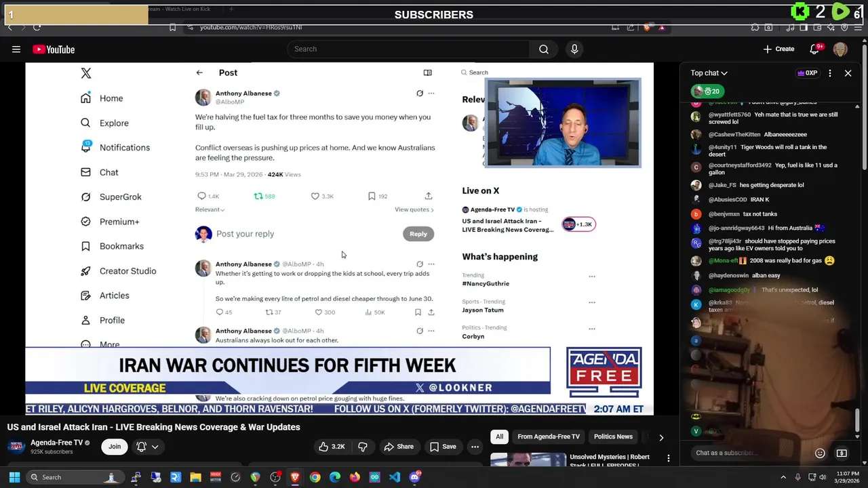
Task: Toggle reader view icon beside Post header
Action: 427,73
